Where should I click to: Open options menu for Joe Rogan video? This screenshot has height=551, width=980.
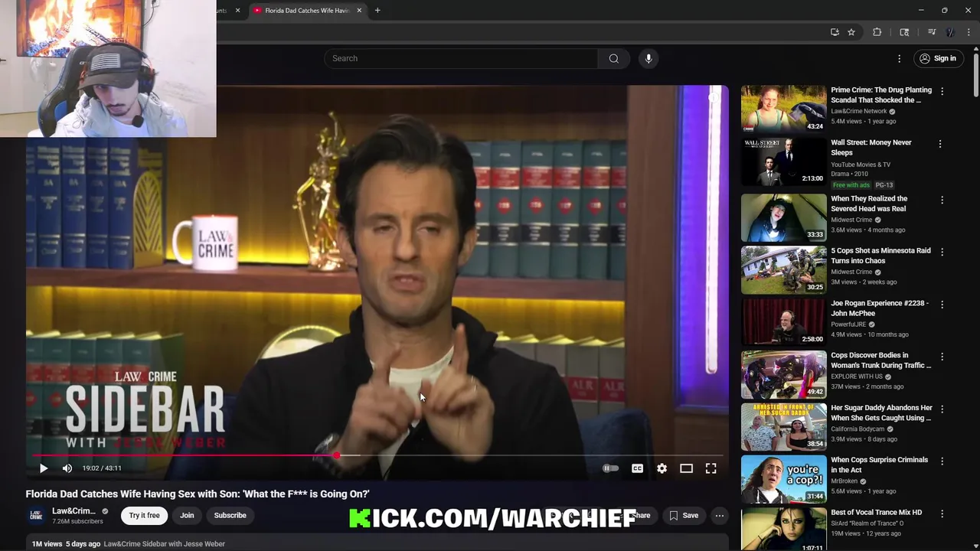942,305
